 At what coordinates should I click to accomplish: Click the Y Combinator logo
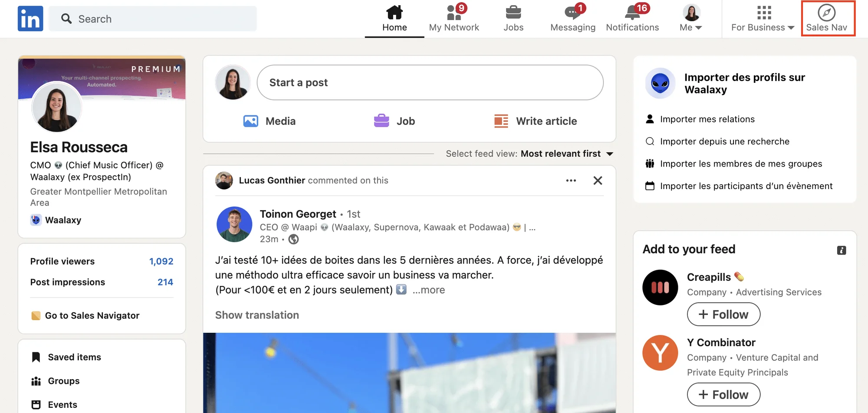point(660,353)
